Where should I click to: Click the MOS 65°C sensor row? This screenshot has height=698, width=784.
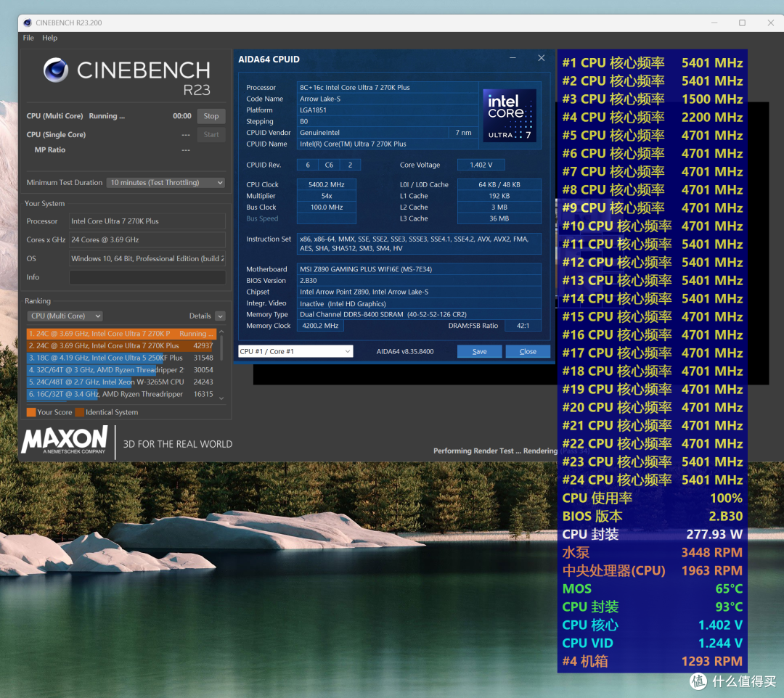(652, 588)
